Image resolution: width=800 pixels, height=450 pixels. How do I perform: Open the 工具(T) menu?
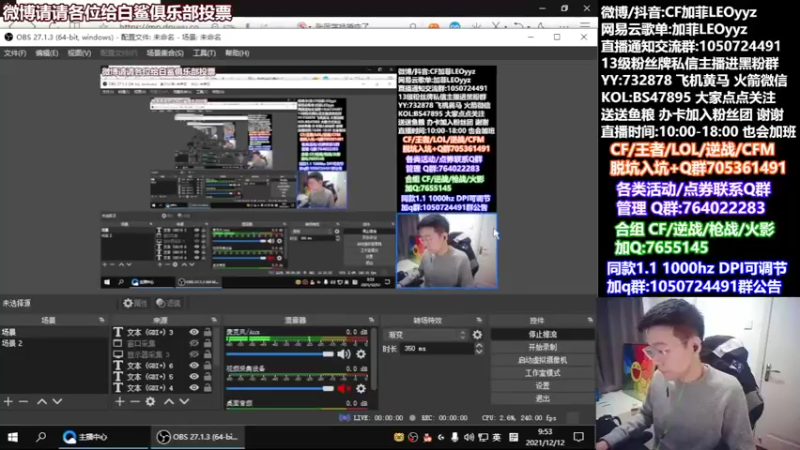204,53
